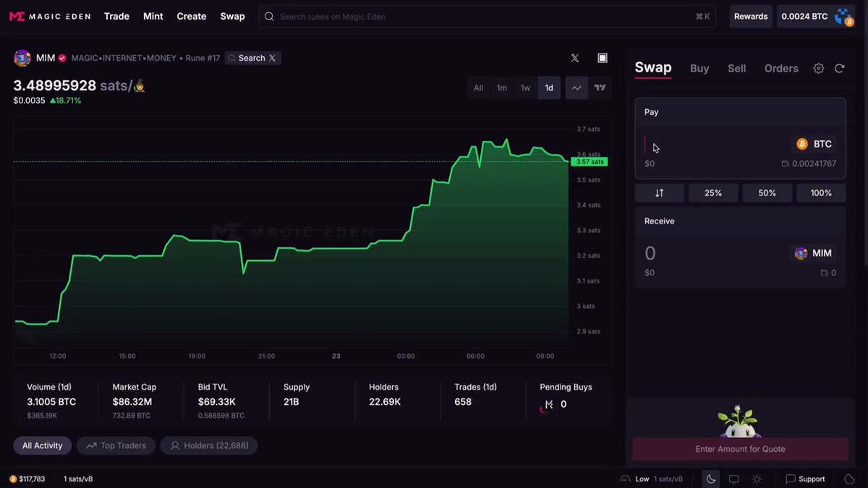Open the Magic Eden logo home link

point(50,16)
